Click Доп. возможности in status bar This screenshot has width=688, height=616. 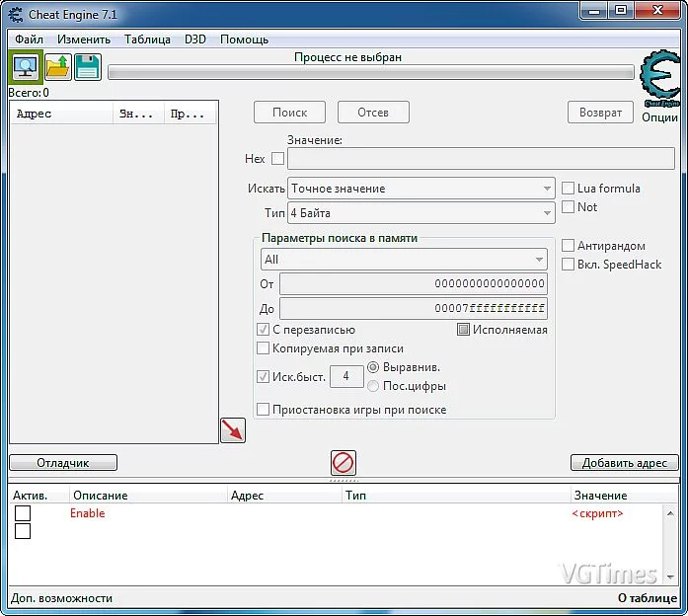click(61, 598)
